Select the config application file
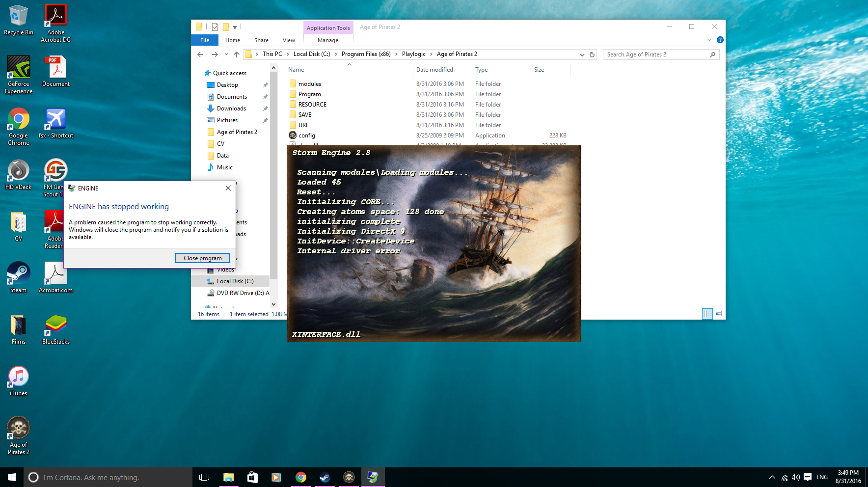Image resolution: width=868 pixels, height=487 pixels. 306,135
